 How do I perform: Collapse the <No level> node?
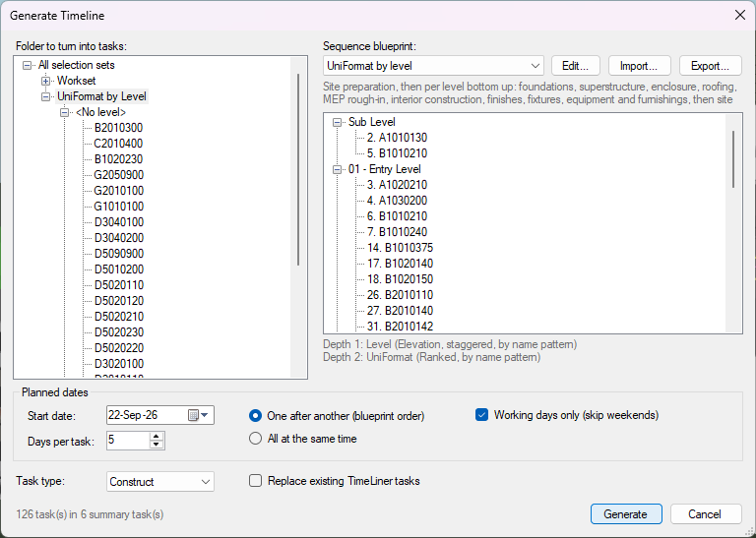(x=64, y=113)
